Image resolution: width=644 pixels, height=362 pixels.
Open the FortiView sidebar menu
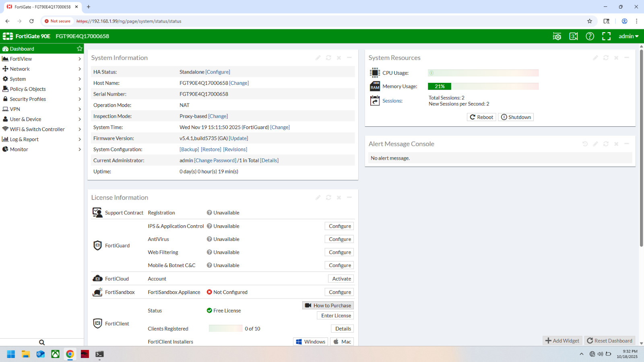[42, 59]
